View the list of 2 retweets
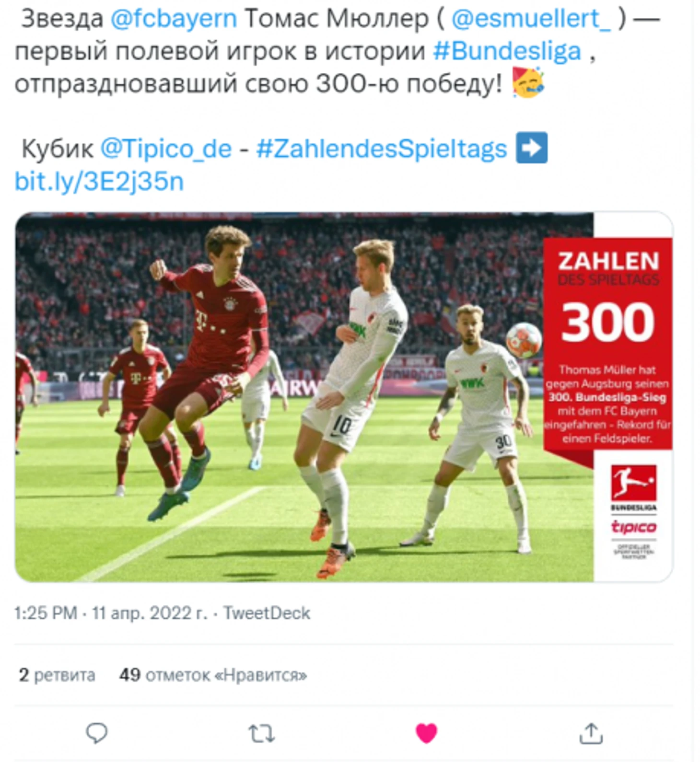 coord(57,675)
